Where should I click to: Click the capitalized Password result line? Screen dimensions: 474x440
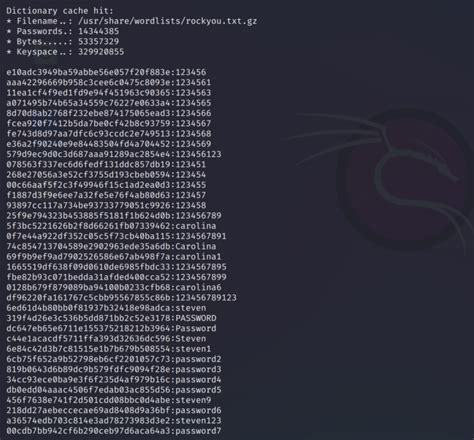pyautogui.click(x=111, y=328)
